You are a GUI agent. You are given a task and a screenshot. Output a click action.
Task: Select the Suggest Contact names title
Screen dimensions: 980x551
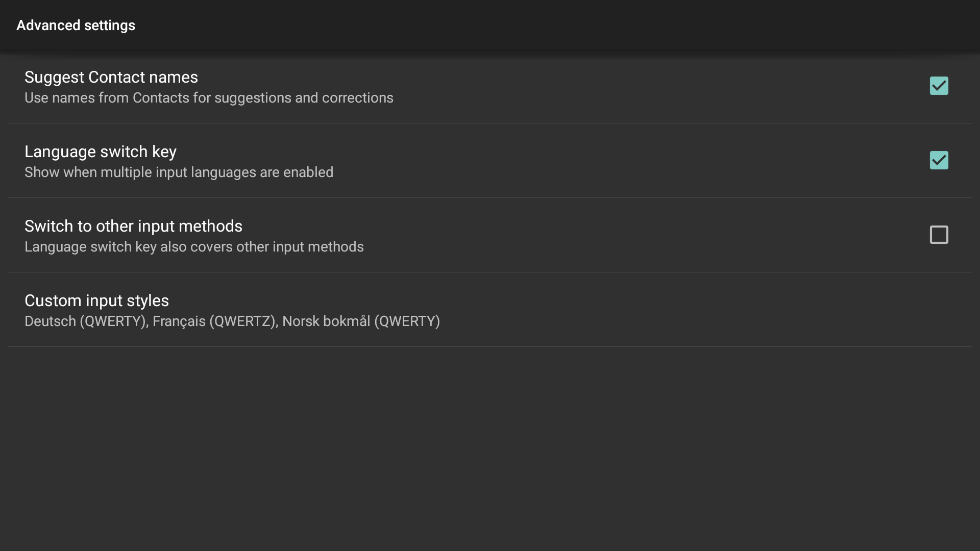pos(111,77)
